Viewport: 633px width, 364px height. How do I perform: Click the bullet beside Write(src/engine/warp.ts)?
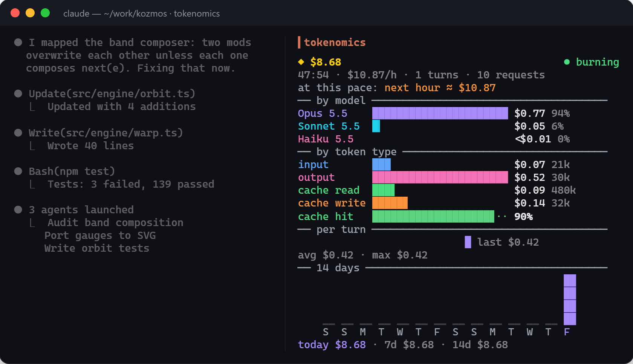[x=18, y=133]
